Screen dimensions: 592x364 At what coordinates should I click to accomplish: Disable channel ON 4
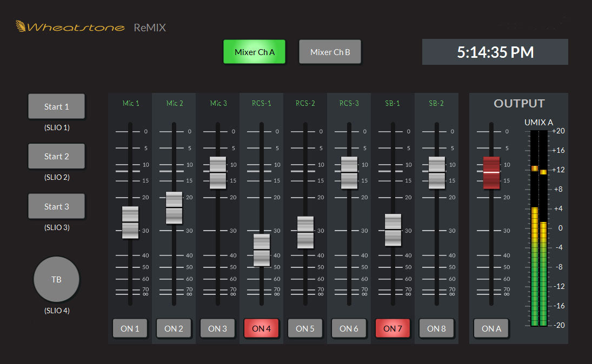pos(261,328)
